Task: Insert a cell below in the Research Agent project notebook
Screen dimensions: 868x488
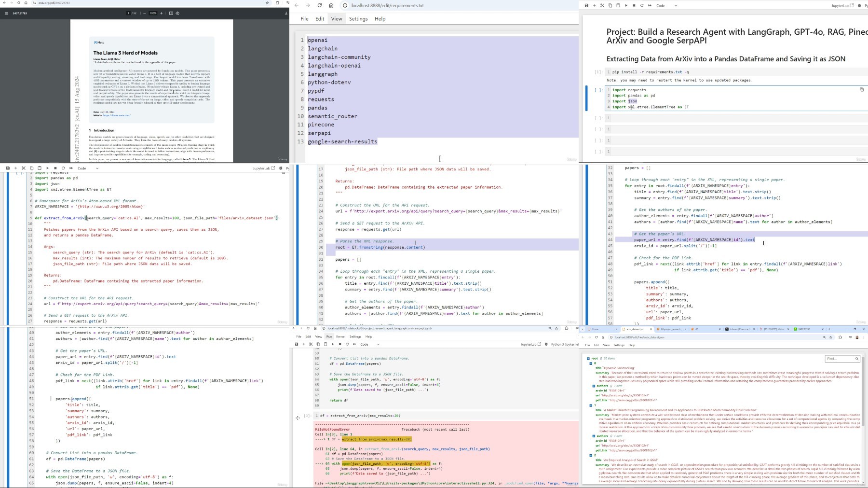Action: 594,5
